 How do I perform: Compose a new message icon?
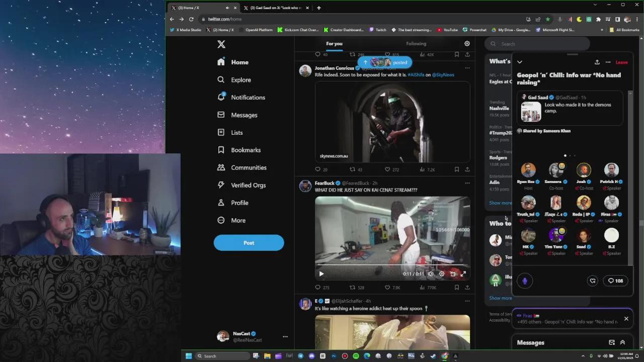(x=612, y=342)
